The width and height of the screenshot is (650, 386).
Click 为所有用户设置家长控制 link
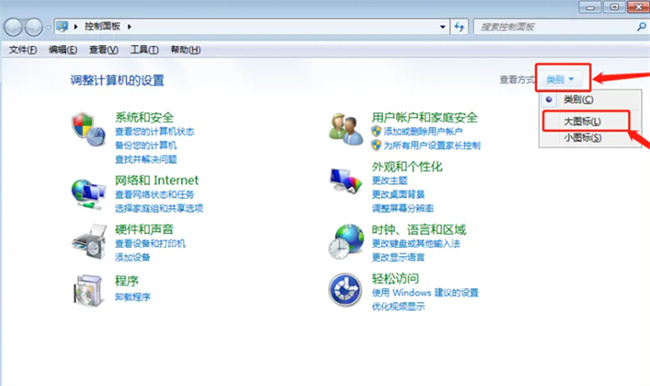coord(432,146)
